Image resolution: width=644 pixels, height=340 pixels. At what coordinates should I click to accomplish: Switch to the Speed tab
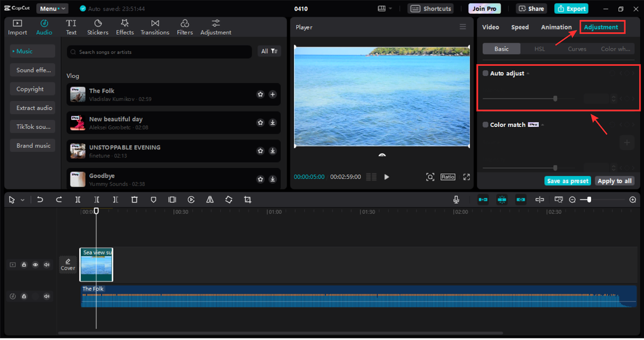(x=520, y=27)
